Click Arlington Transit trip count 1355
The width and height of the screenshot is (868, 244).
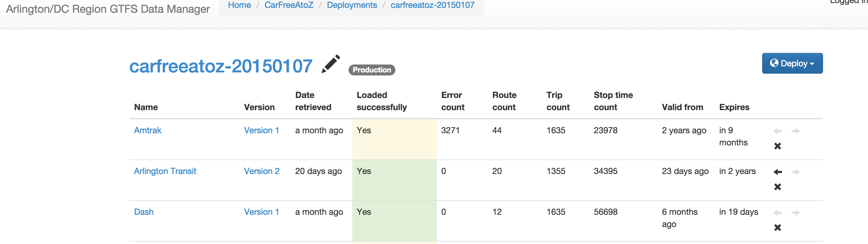pos(556,171)
